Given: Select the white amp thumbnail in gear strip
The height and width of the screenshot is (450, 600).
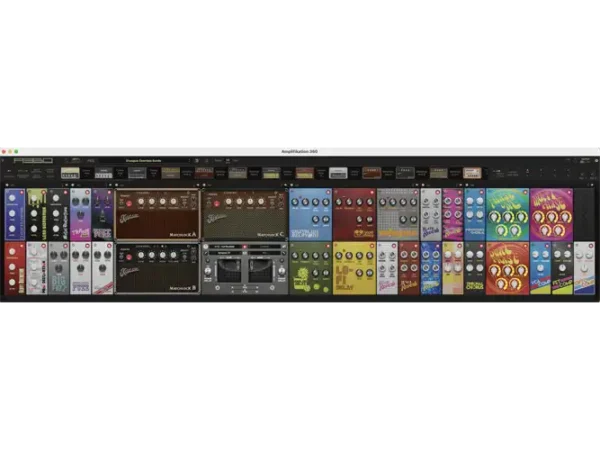Looking at the screenshot, I should 338,173.
